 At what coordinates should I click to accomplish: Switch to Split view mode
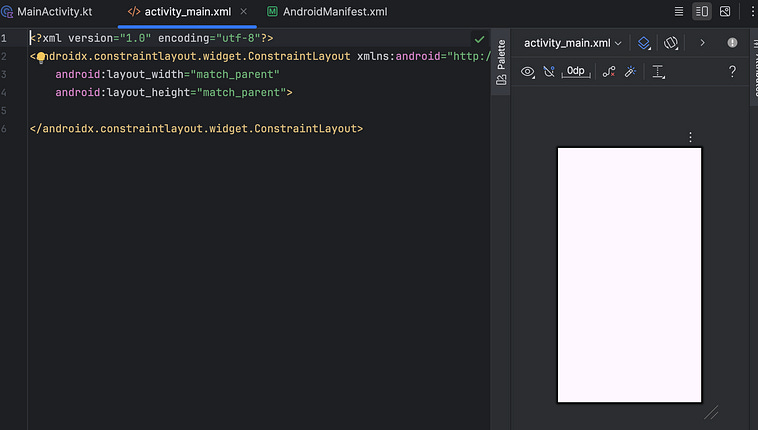pyautogui.click(x=702, y=12)
